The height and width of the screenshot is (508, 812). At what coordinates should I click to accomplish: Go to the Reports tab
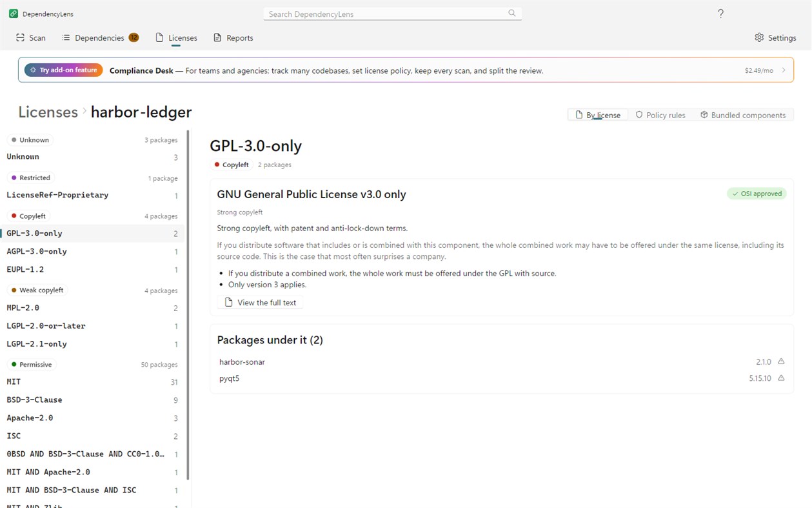[x=233, y=38]
